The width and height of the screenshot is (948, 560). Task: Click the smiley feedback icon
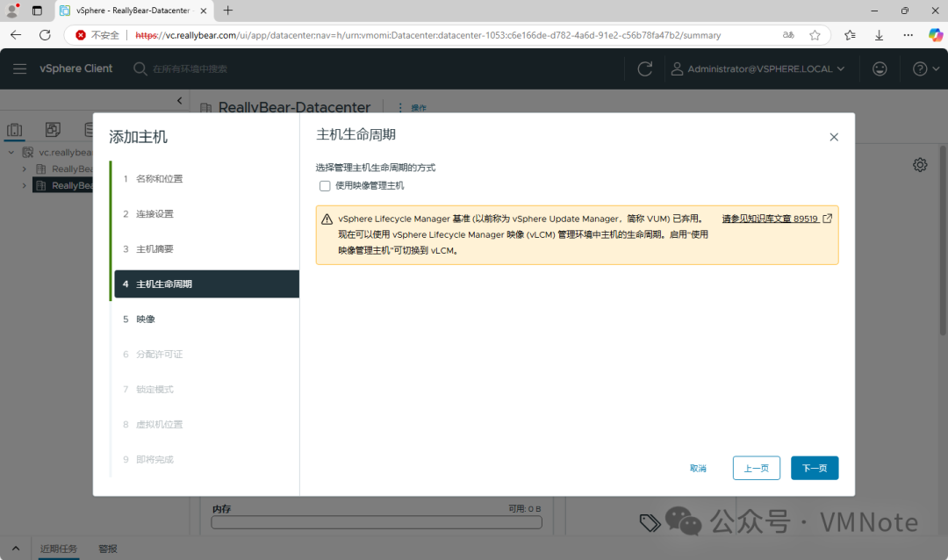880,69
